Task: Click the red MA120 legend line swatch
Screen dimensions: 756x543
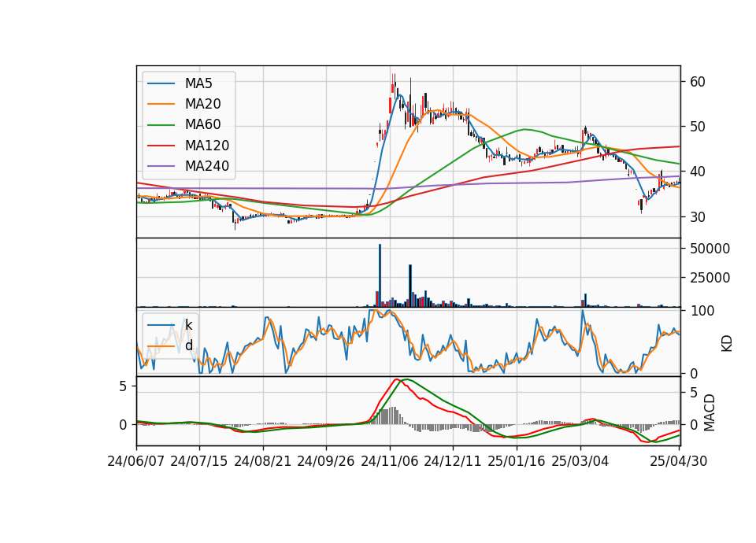Action: click(161, 146)
